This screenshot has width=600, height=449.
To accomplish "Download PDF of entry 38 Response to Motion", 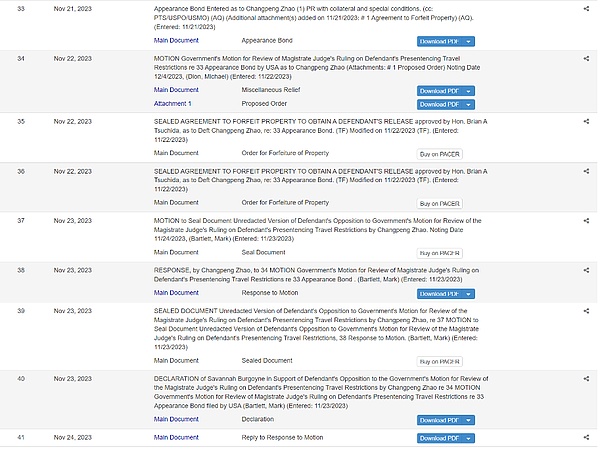I will (x=439, y=294).
